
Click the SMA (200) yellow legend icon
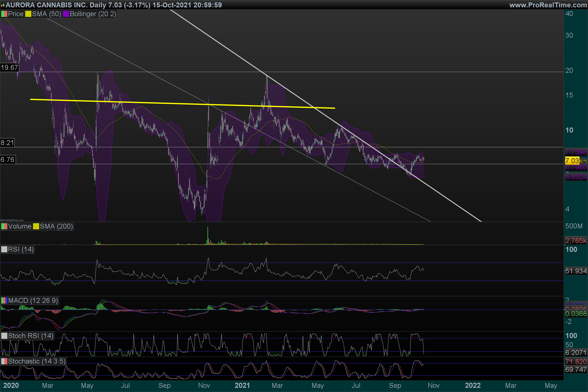pos(36,226)
